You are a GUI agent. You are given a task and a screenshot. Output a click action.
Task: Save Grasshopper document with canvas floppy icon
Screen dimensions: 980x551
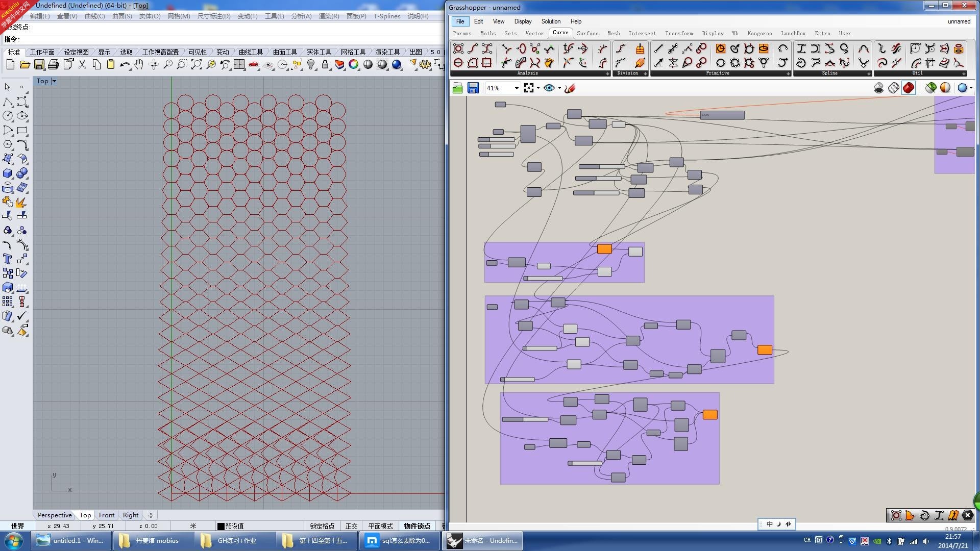coord(473,88)
